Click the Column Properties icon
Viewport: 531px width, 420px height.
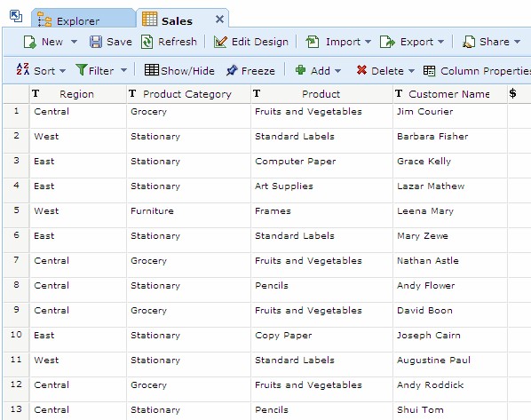pyautogui.click(x=430, y=71)
